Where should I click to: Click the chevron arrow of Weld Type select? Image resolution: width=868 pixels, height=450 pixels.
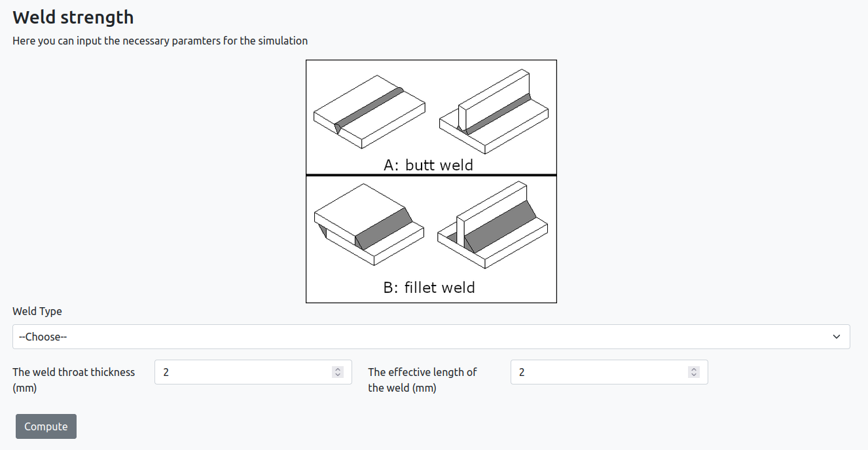tap(837, 337)
